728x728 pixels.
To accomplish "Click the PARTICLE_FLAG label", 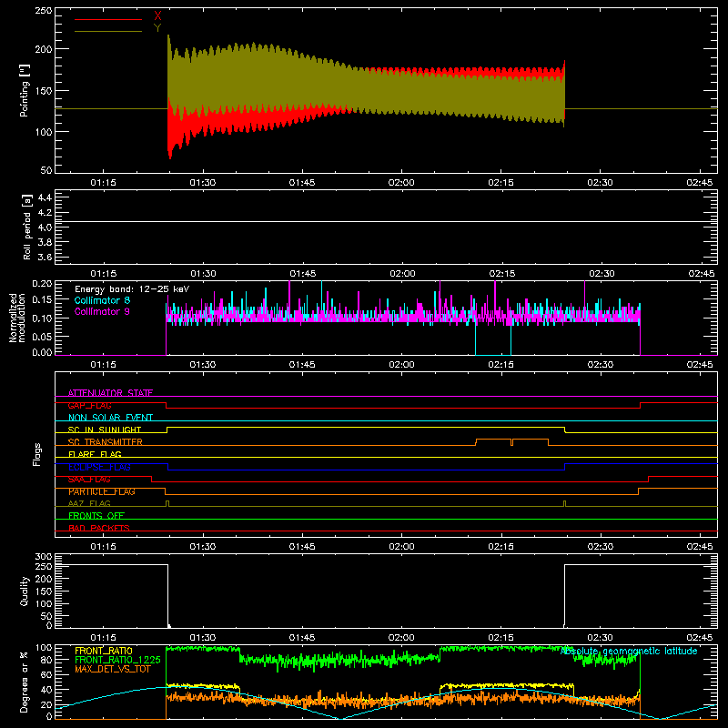I will [x=102, y=491].
